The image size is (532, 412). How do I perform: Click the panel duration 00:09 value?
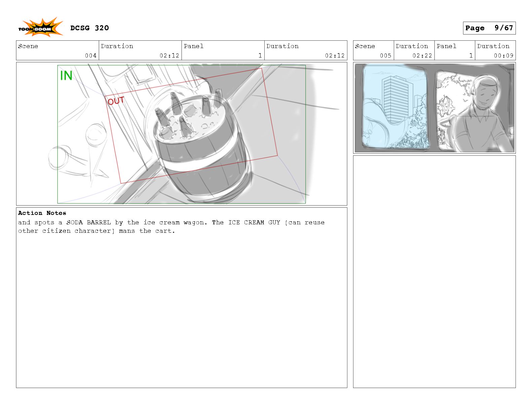click(x=503, y=55)
